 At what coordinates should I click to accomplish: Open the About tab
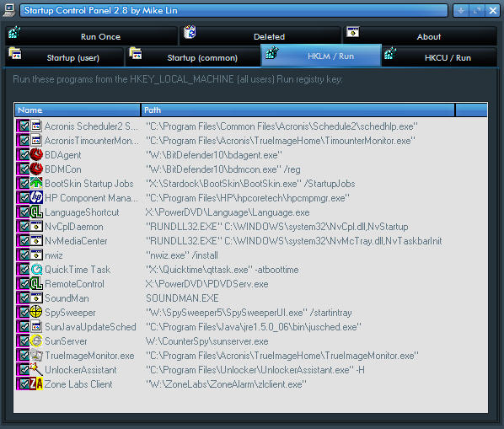(x=421, y=36)
